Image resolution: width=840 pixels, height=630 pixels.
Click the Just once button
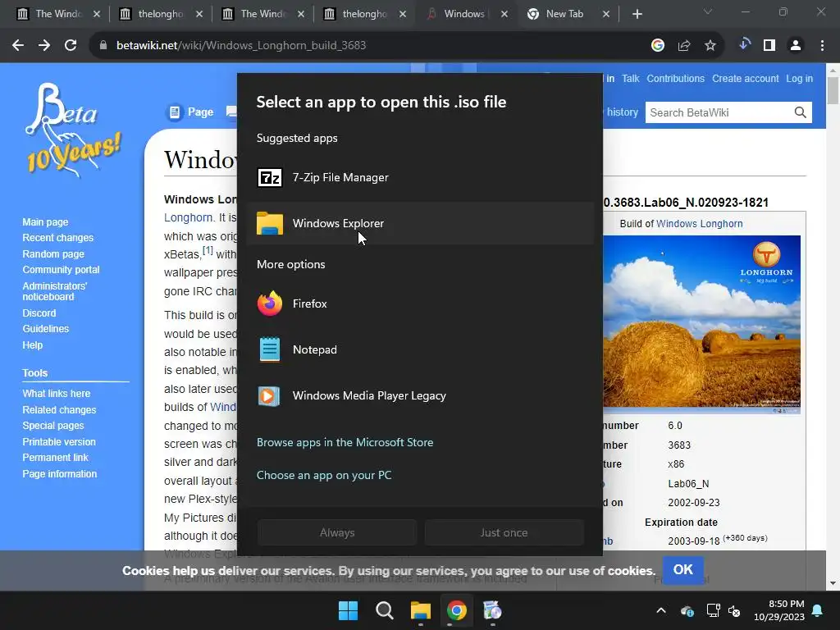[x=504, y=532]
